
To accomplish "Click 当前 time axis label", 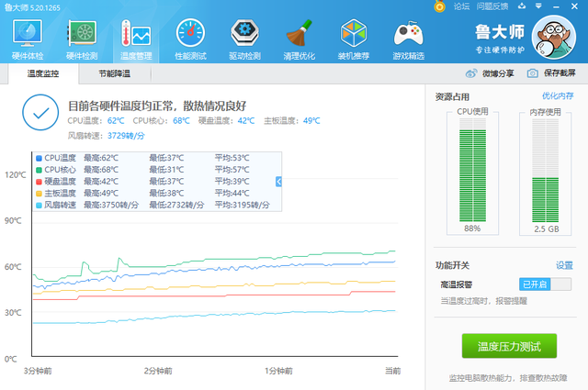I will pos(392,371).
